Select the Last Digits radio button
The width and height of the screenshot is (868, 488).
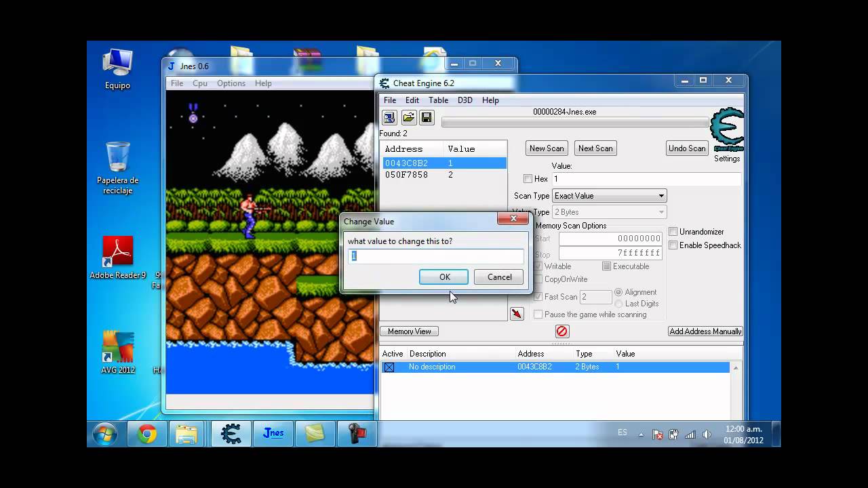(x=618, y=304)
